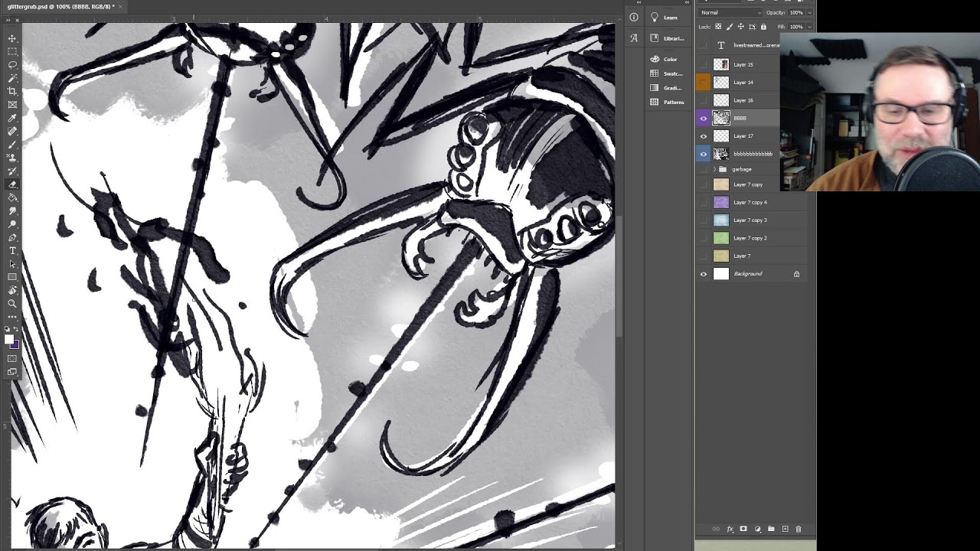Lock transparent pixels

pos(718,27)
